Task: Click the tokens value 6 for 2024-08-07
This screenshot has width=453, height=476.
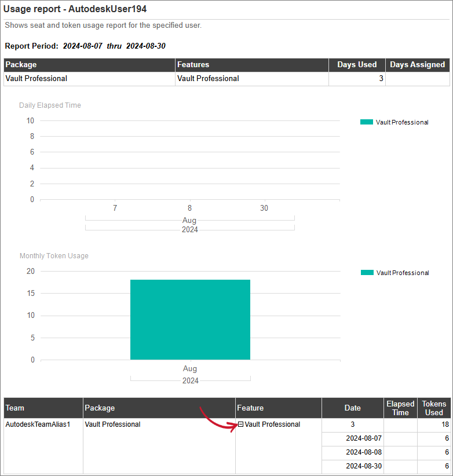Action: tap(447, 438)
